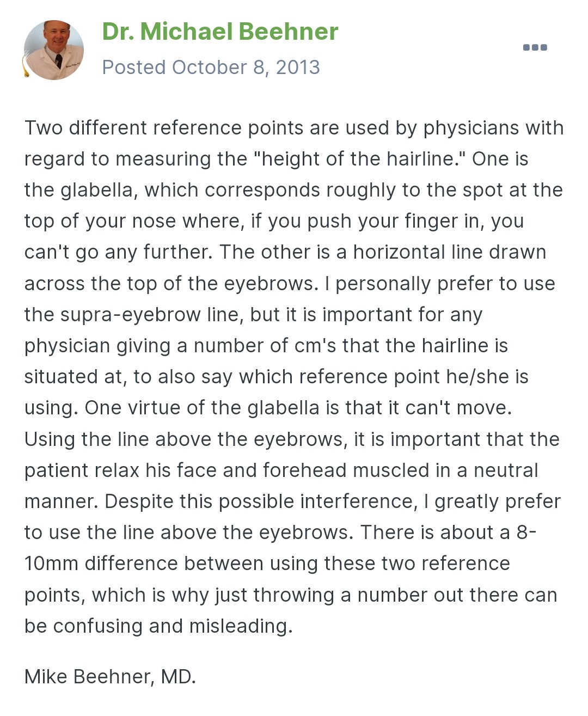The image size is (588, 716).
Task: Open Dr. Michael Beehner's profile name link
Action: point(220,32)
